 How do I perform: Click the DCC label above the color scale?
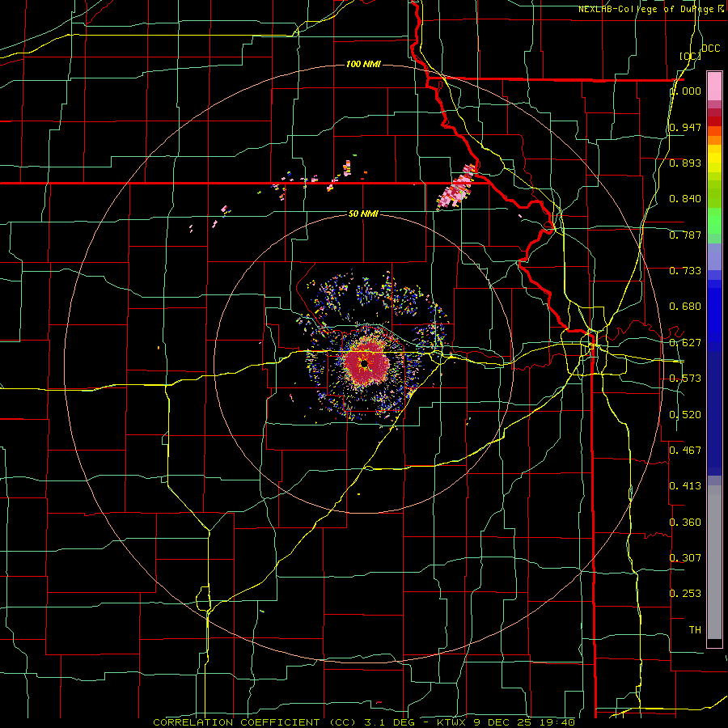click(710, 48)
